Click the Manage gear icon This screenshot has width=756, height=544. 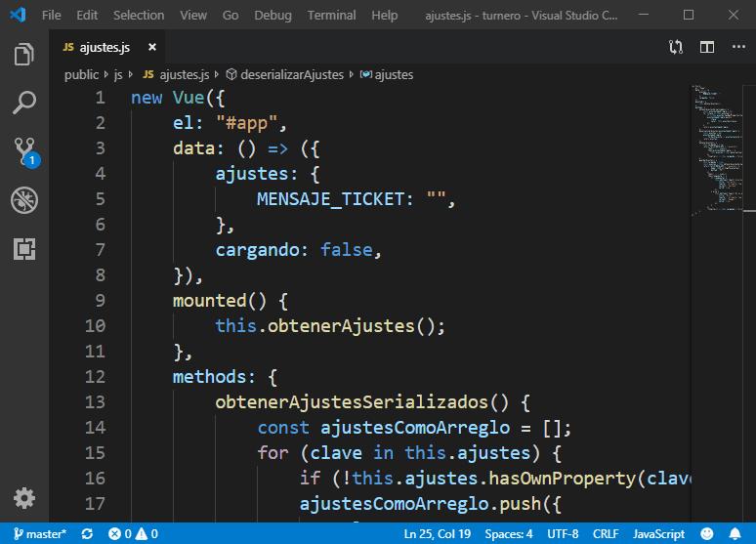[x=24, y=497]
